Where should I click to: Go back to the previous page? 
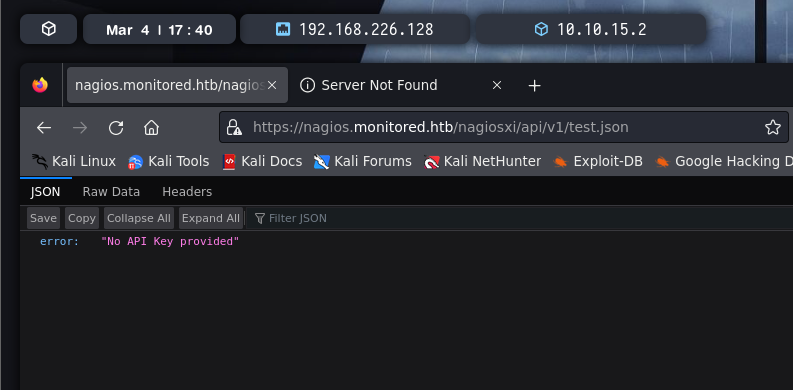click(x=44, y=127)
